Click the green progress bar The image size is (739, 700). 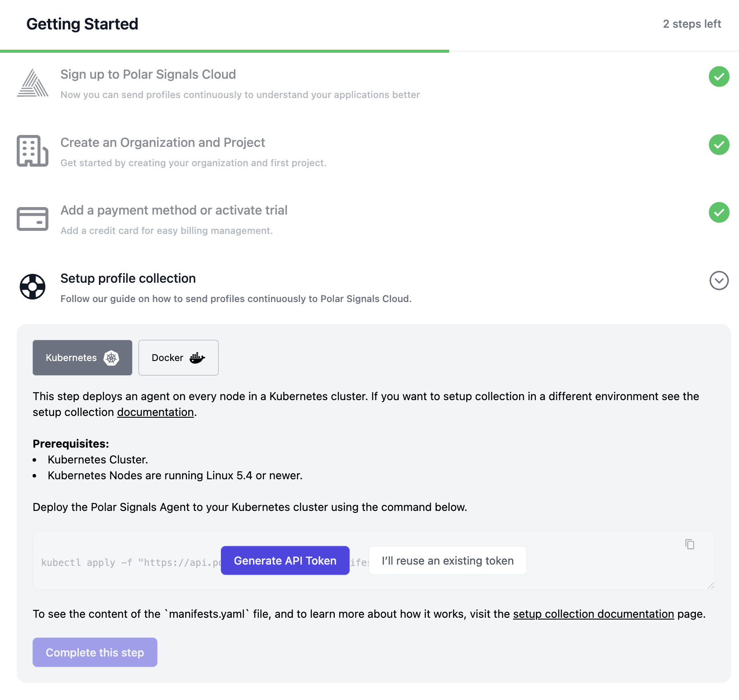224,51
